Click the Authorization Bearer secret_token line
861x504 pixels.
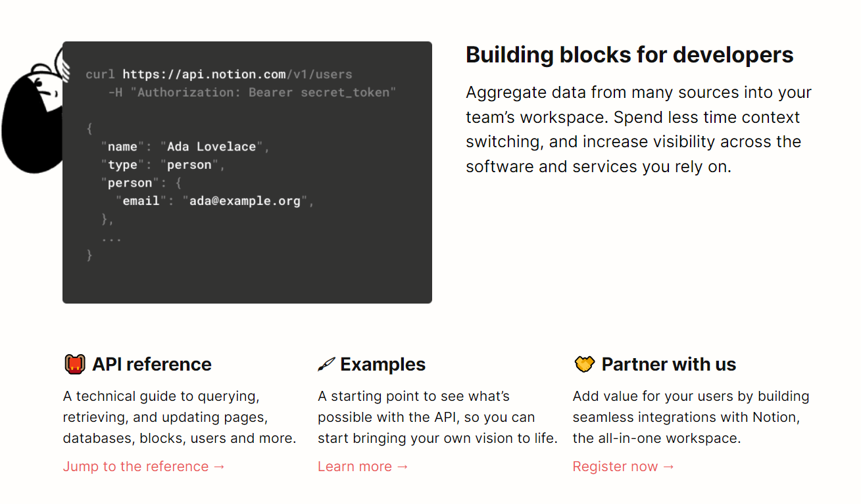[x=253, y=92]
